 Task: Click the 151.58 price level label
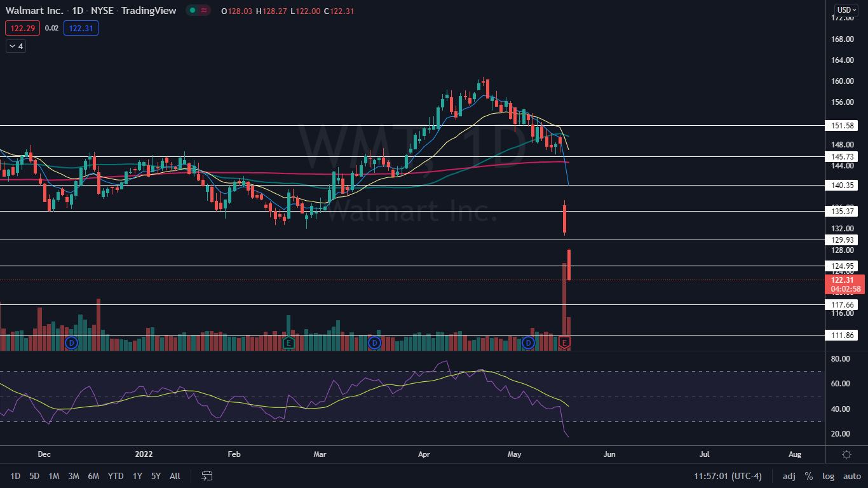point(841,125)
